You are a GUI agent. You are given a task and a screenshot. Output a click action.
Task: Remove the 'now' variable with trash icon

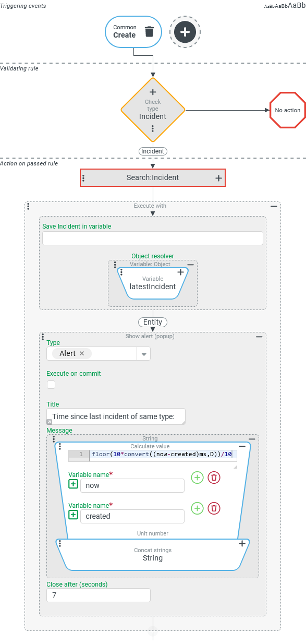tap(214, 477)
